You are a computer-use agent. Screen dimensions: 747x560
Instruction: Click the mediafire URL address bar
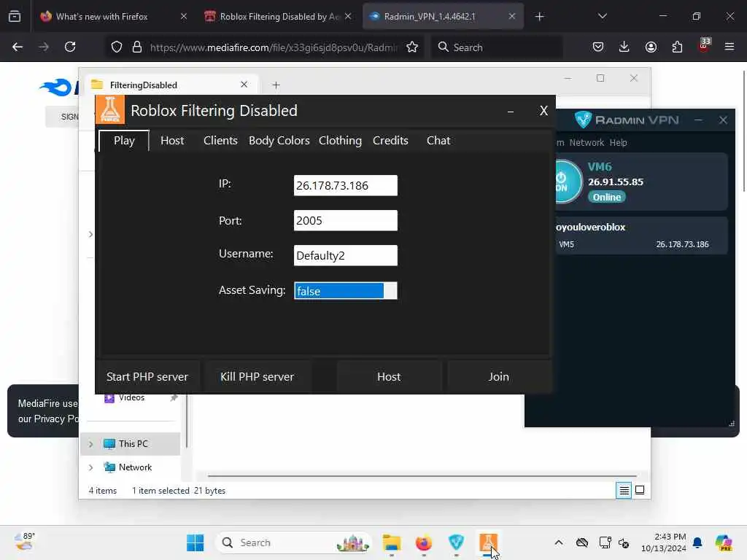click(274, 47)
